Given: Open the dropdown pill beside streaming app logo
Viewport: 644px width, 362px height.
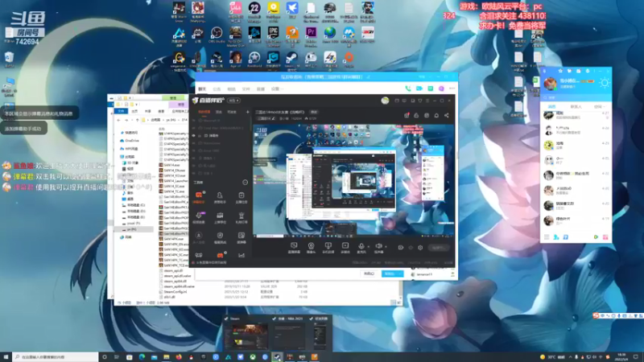Looking at the screenshot, I should pyautogui.click(x=233, y=101).
